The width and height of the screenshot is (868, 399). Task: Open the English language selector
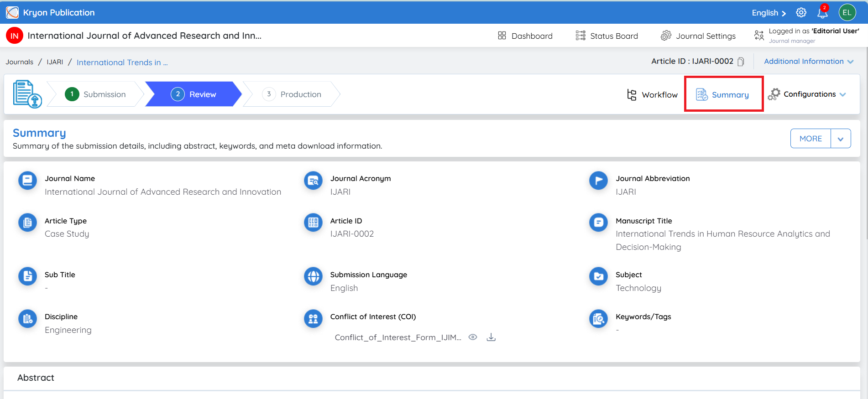[x=769, y=13]
